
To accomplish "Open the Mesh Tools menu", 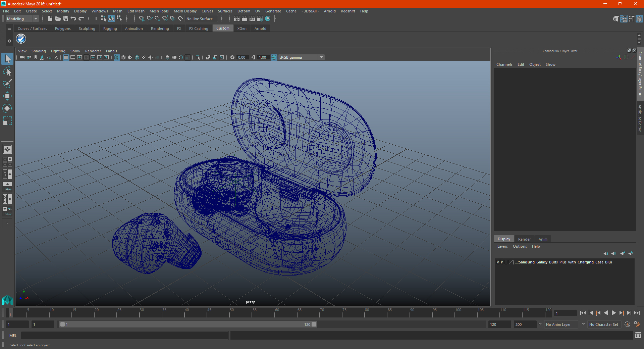I will pyautogui.click(x=159, y=11).
